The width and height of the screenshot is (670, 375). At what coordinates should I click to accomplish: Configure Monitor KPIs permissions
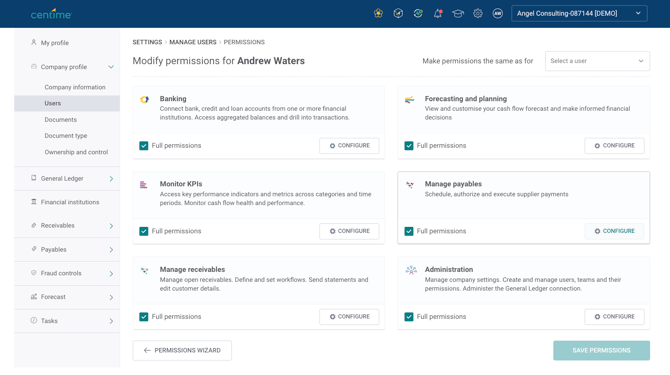349,231
